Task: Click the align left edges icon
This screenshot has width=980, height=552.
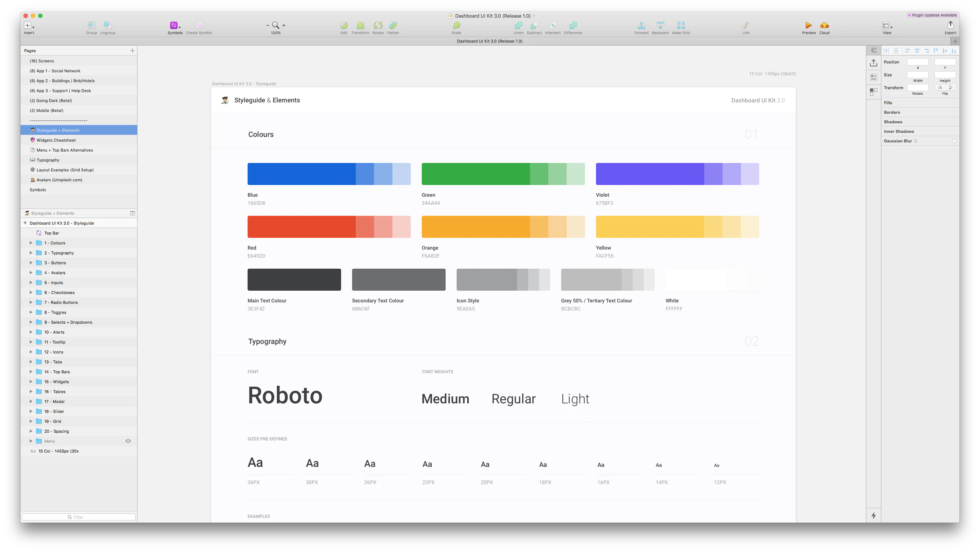Action: pyautogui.click(x=908, y=51)
